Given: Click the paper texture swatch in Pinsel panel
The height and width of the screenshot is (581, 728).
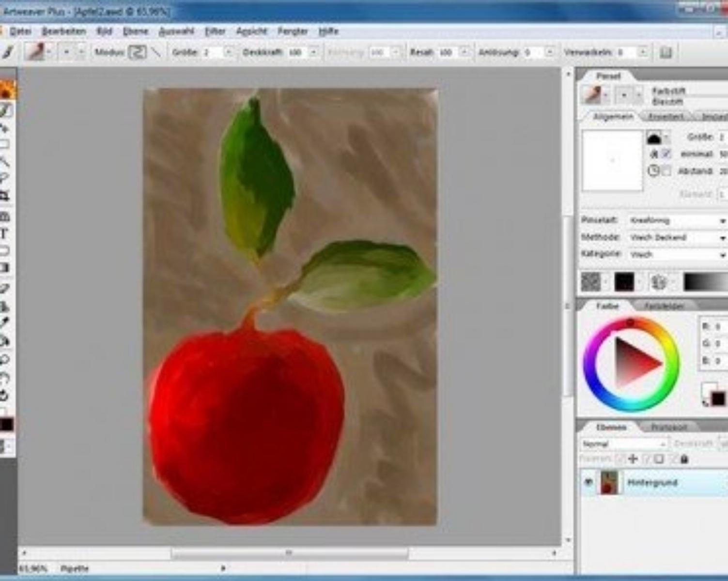Looking at the screenshot, I should (590, 282).
